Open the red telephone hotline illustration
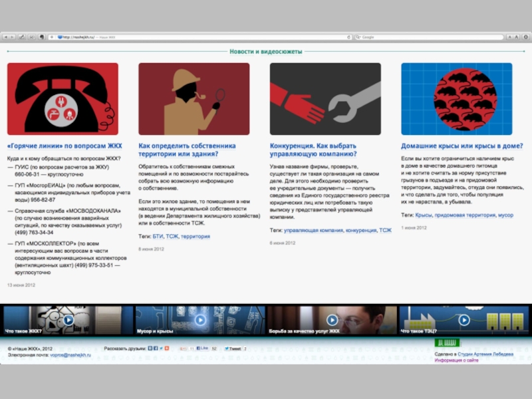 click(x=63, y=99)
